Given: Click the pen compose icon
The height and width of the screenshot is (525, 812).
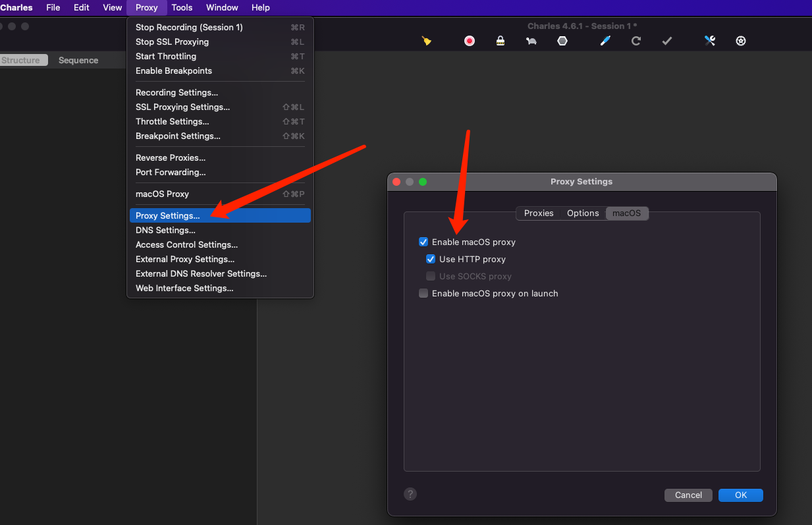Looking at the screenshot, I should pyautogui.click(x=605, y=41).
